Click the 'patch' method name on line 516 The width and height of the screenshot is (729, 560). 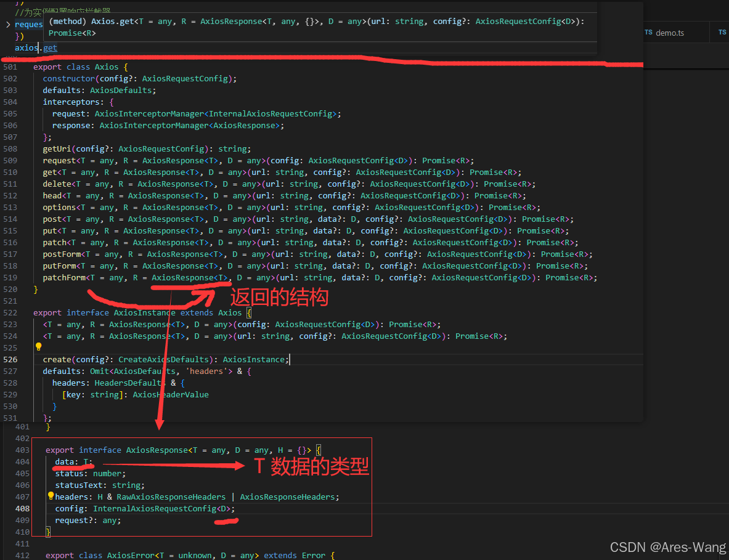point(54,243)
